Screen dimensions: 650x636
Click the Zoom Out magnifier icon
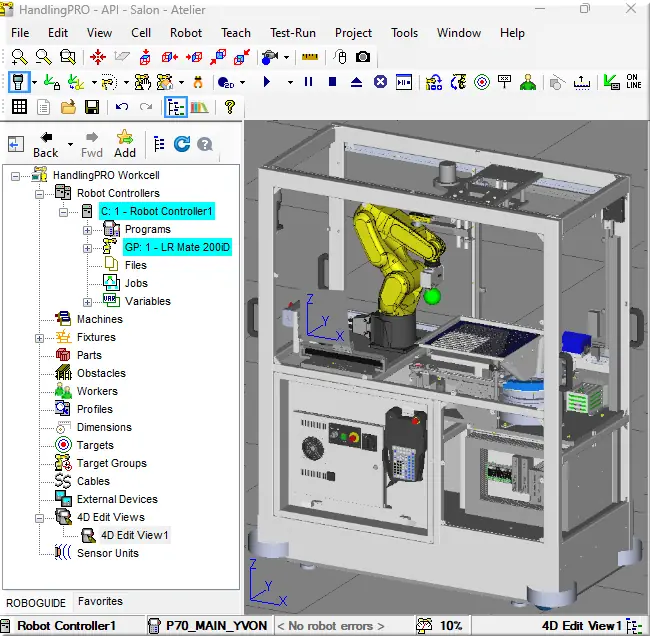[44, 57]
